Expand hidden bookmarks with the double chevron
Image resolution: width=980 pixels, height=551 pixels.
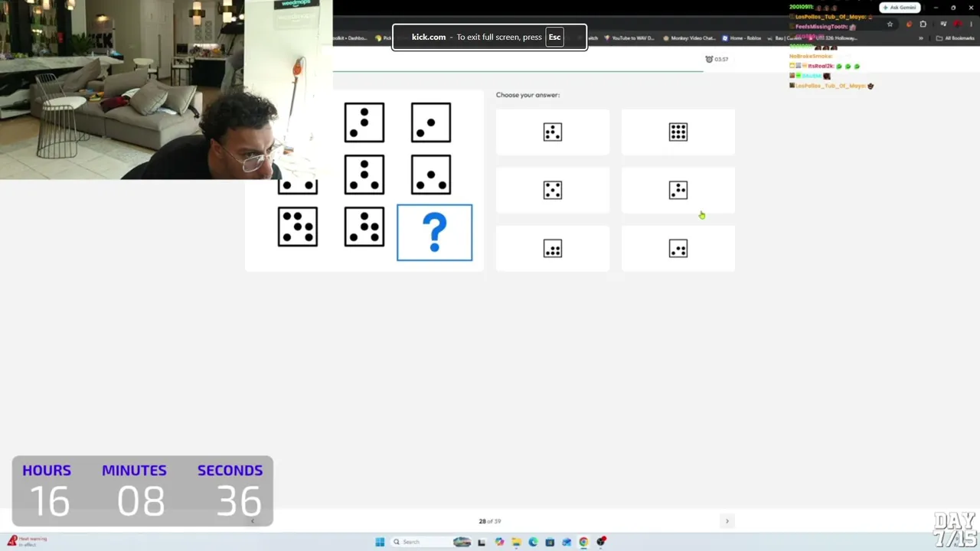[921, 38]
